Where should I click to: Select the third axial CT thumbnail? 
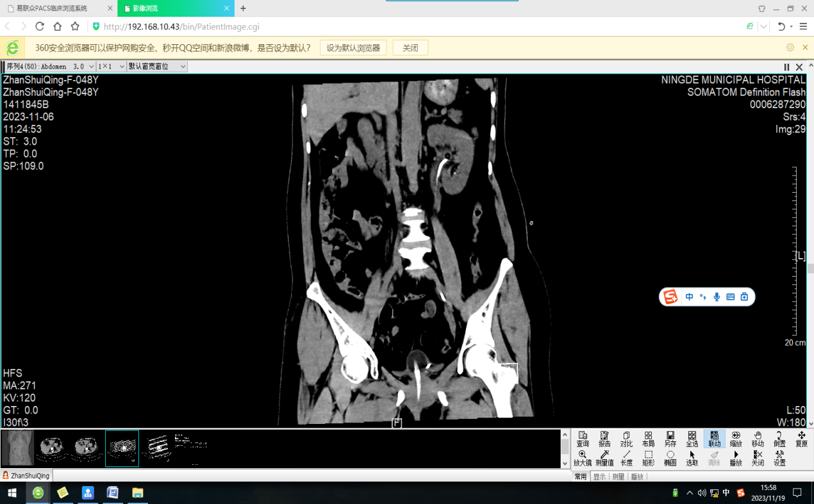click(87, 448)
